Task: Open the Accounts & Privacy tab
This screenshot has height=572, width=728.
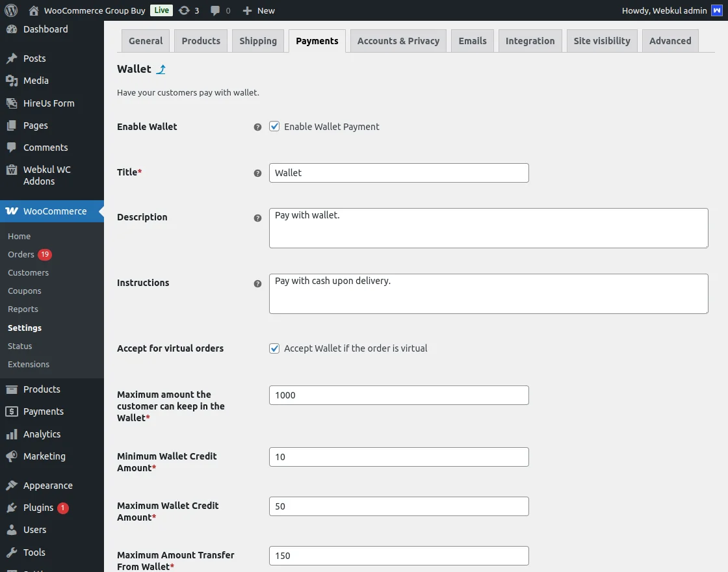Action: tap(398, 40)
